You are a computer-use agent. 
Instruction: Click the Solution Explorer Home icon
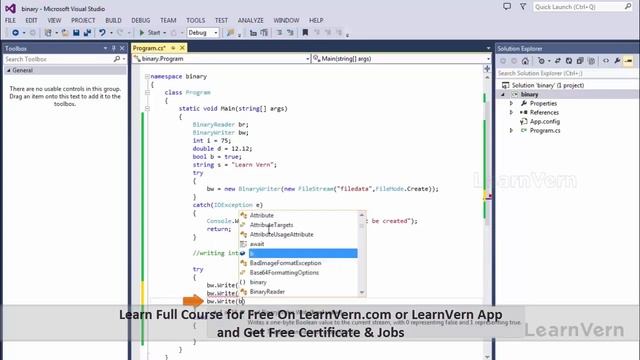click(x=525, y=61)
